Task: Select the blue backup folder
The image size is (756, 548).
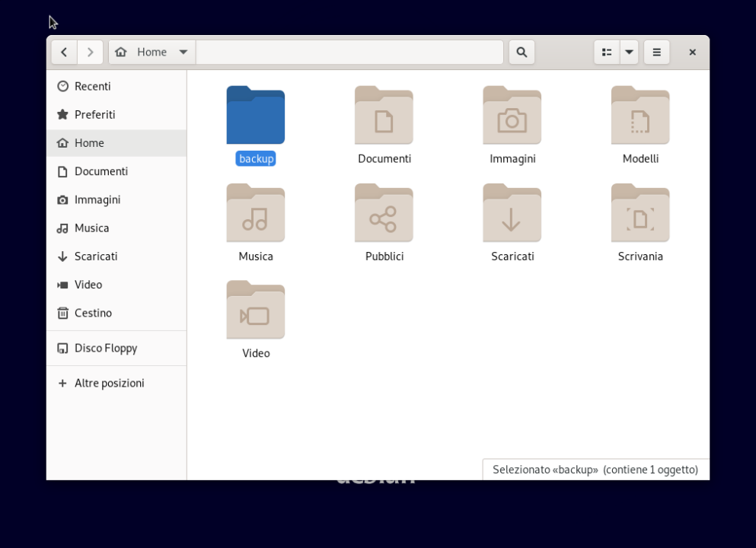Action: (256, 116)
